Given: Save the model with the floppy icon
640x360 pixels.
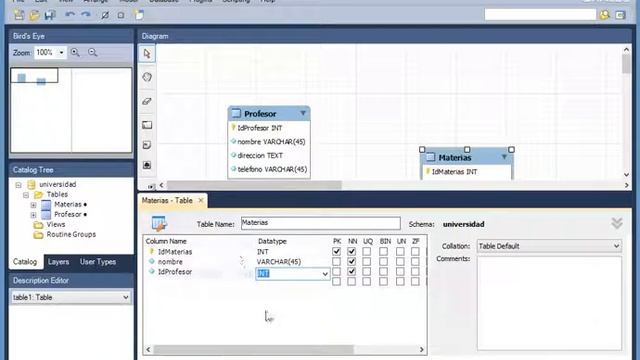Looking at the screenshot, I should 50,15.
